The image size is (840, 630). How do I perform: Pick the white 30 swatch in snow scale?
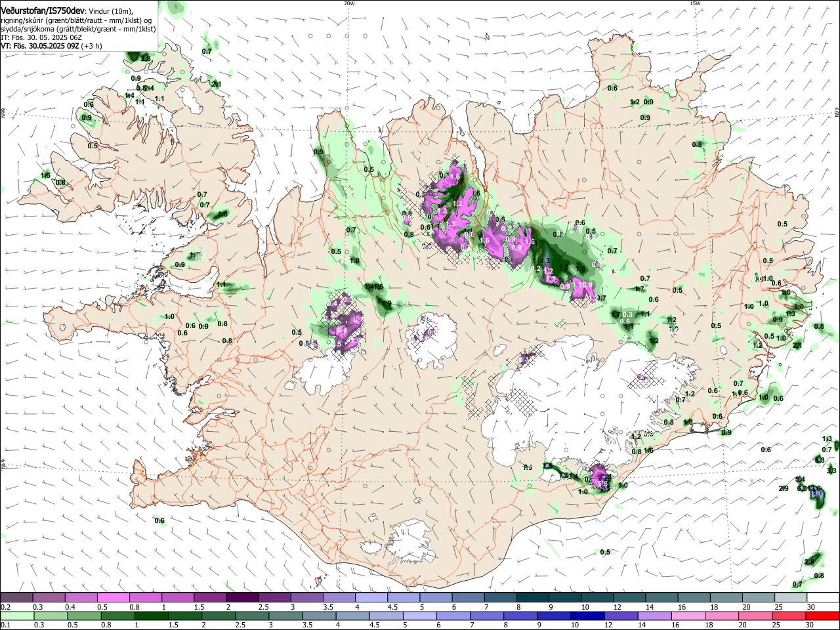(x=824, y=597)
